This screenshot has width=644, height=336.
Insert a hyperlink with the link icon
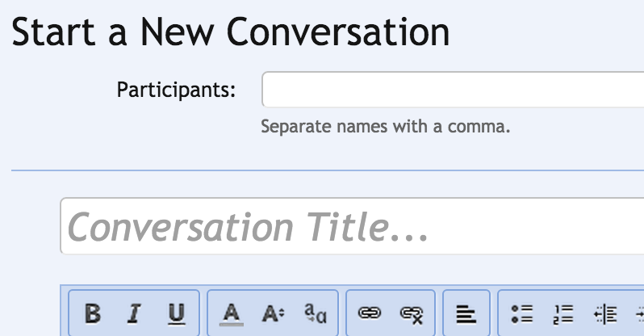pyautogui.click(x=369, y=313)
